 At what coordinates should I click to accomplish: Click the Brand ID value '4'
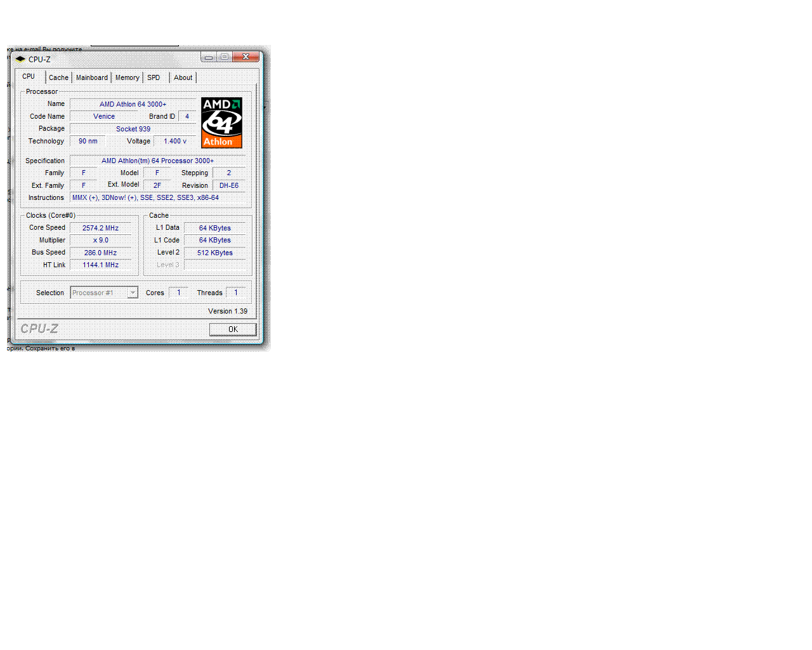click(187, 116)
